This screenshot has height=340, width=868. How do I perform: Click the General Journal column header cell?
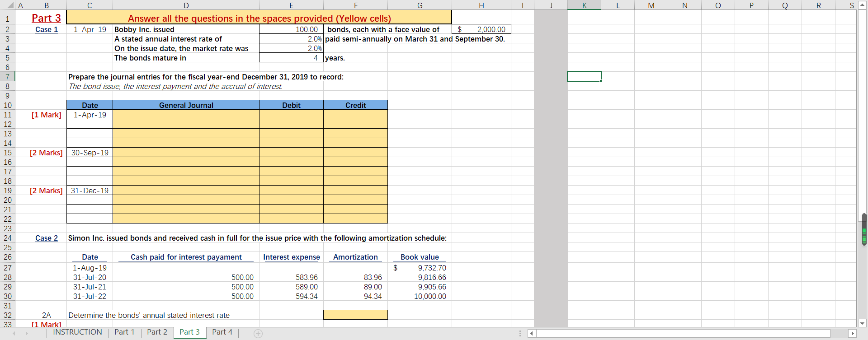[x=186, y=105]
